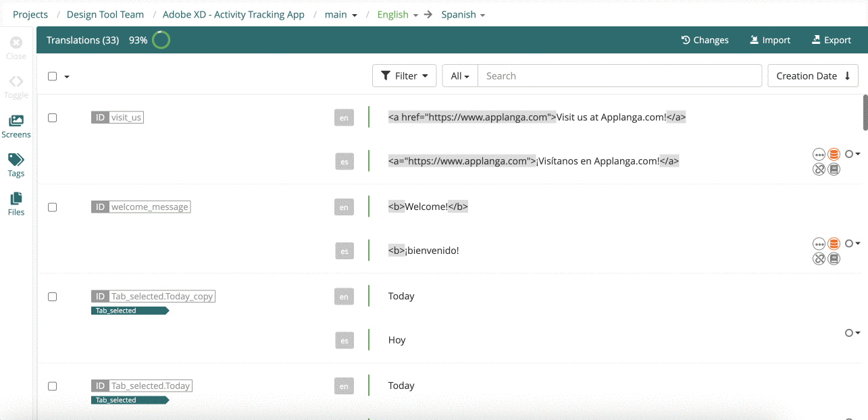Click the Export button

click(x=832, y=40)
